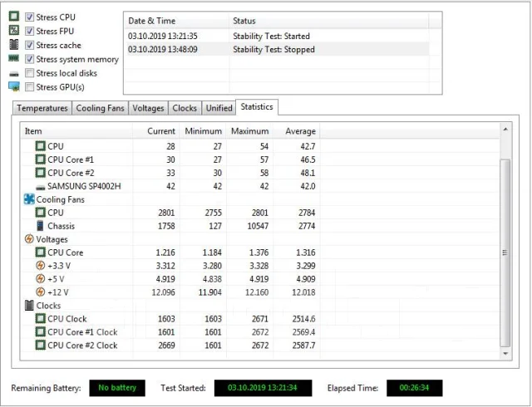The image size is (532, 407).
Task: Click the Stress local disks drive icon
Action: (x=14, y=74)
